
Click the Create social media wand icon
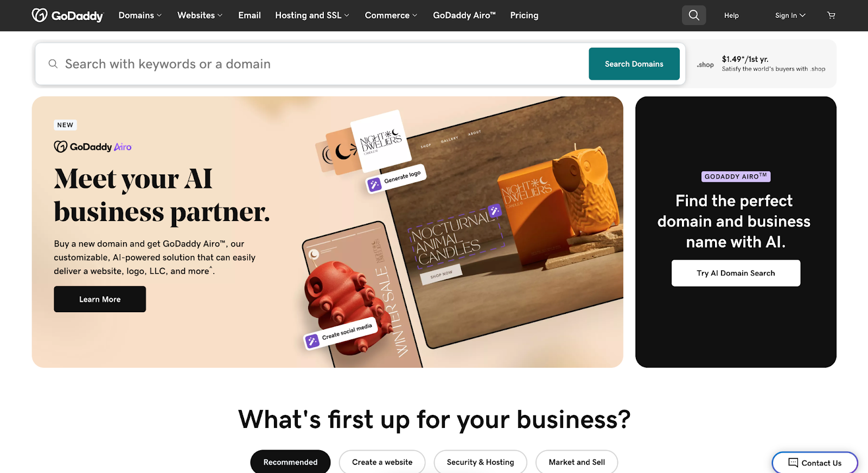[x=312, y=341]
